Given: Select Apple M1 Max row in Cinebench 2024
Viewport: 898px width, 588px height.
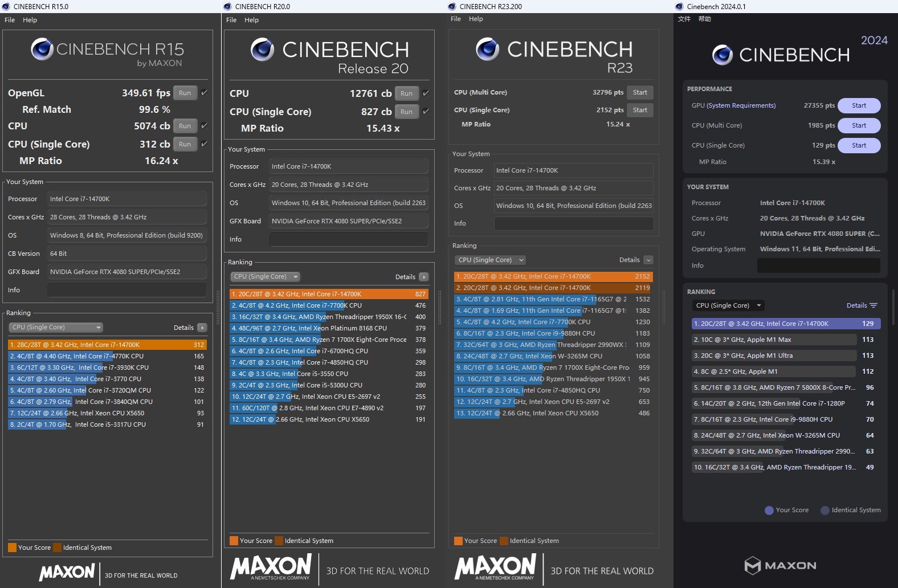Looking at the screenshot, I should click(x=786, y=340).
